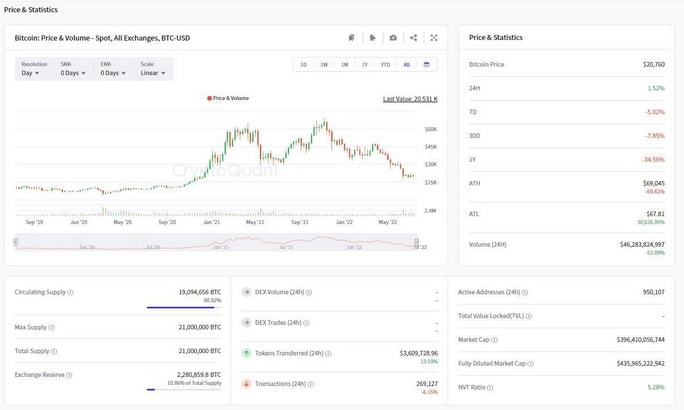
Task: Click the 24H change value 1.52%
Action: pos(656,88)
